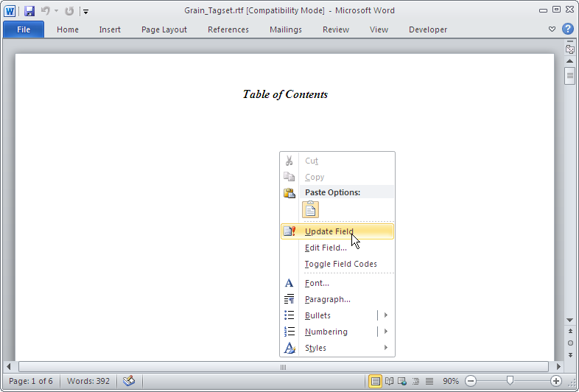Click the Table of Contents heading text
579x392 pixels.
click(x=285, y=94)
